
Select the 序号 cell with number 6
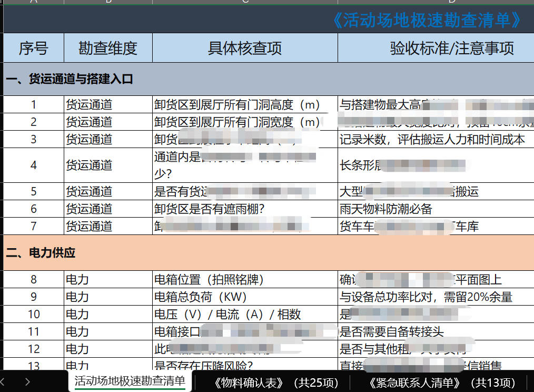coord(33,209)
